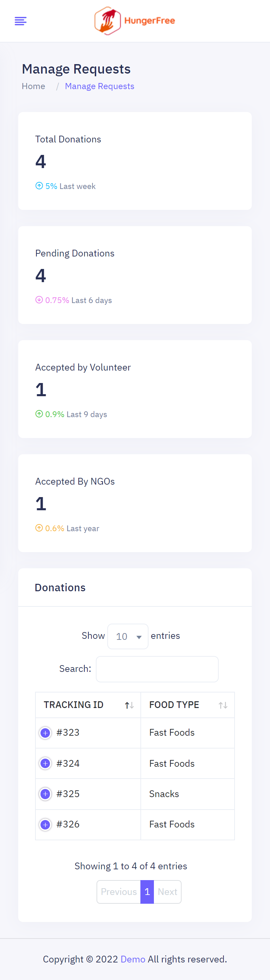
Task: Open the Demo footer link
Action: click(x=133, y=959)
